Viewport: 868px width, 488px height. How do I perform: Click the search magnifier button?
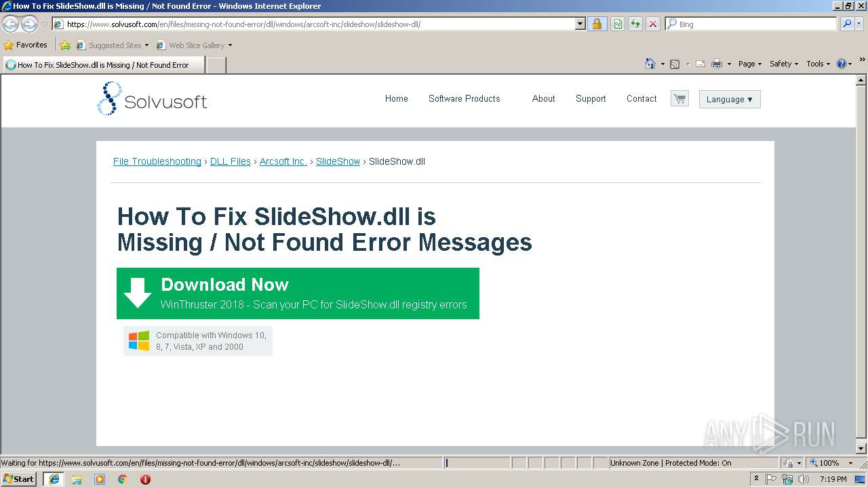[847, 24]
